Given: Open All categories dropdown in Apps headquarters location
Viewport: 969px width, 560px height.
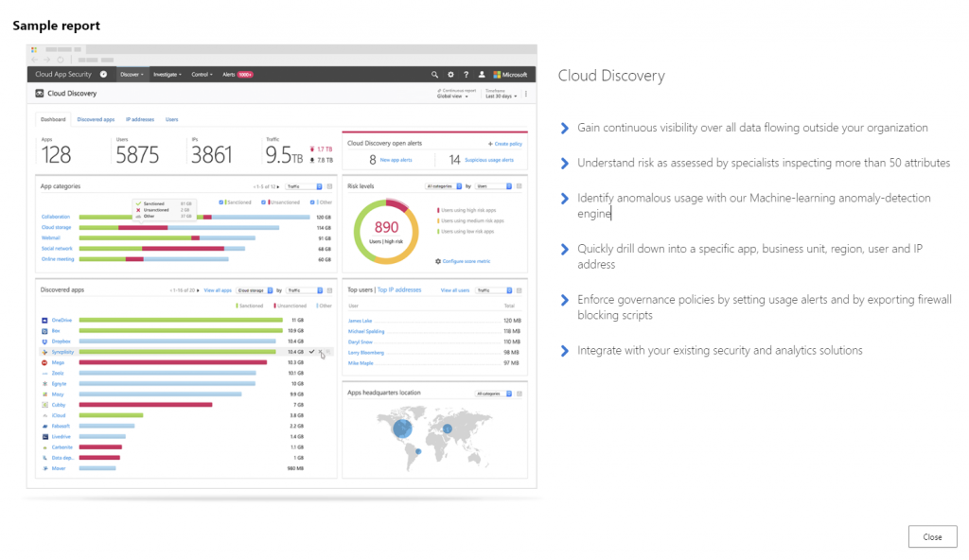Looking at the screenshot, I should tap(494, 394).
